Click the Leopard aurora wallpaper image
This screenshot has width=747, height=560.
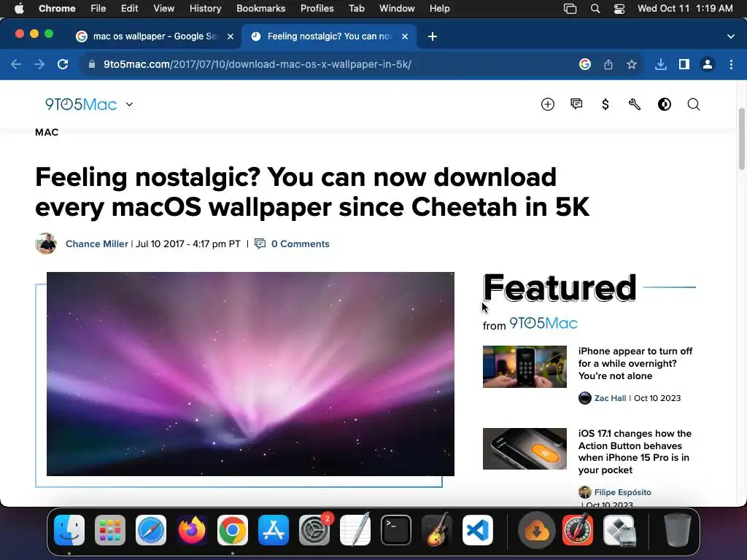pyautogui.click(x=250, y=374)
